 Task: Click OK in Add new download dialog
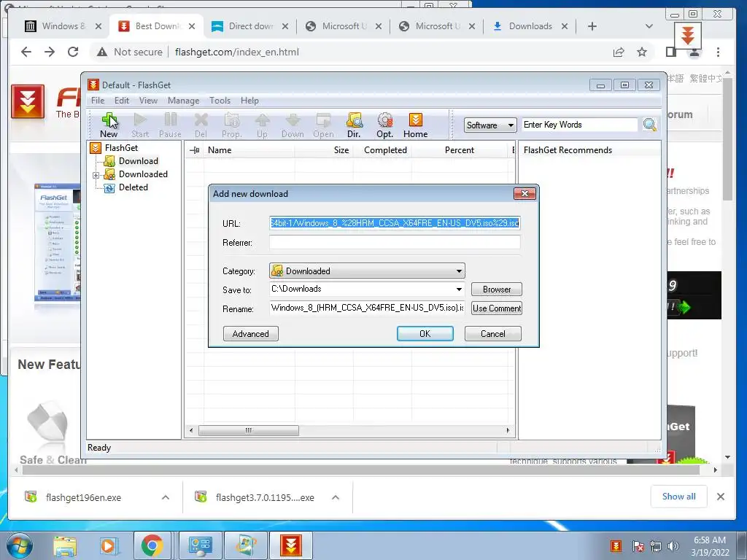point(425,334)
